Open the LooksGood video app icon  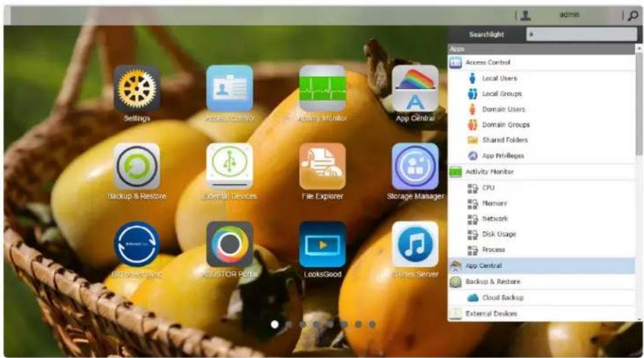(322, 245)
